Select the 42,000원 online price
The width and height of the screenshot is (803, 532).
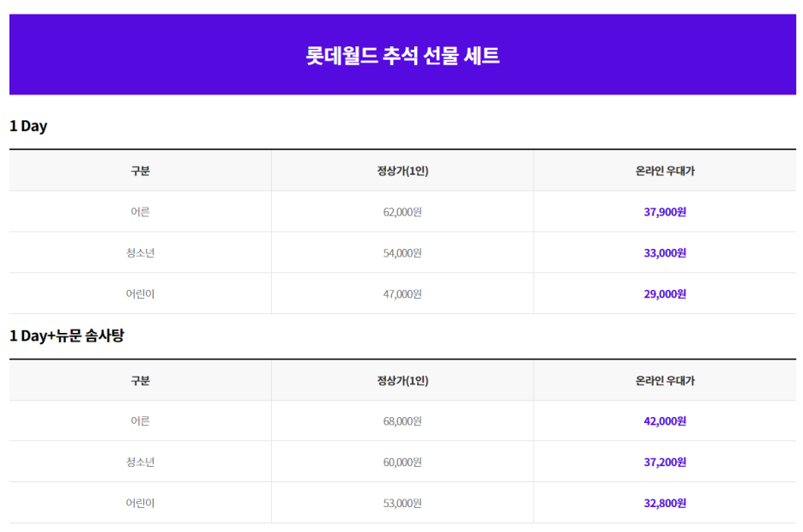coord(665,421)
